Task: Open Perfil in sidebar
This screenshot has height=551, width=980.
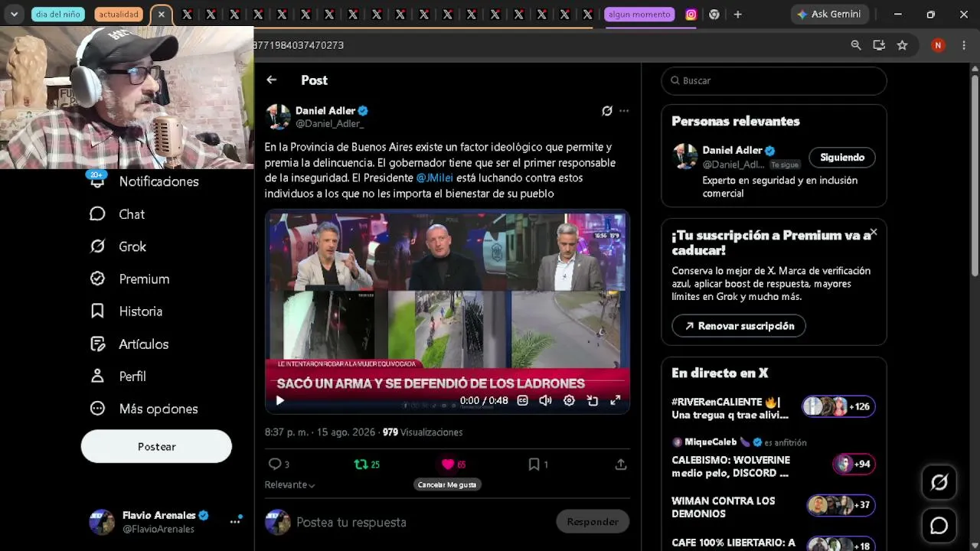Action: (x=118, y=377)
